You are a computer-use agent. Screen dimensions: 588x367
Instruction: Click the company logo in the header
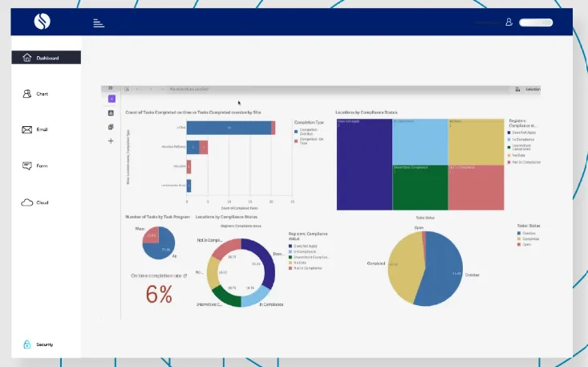pos(42,22)
